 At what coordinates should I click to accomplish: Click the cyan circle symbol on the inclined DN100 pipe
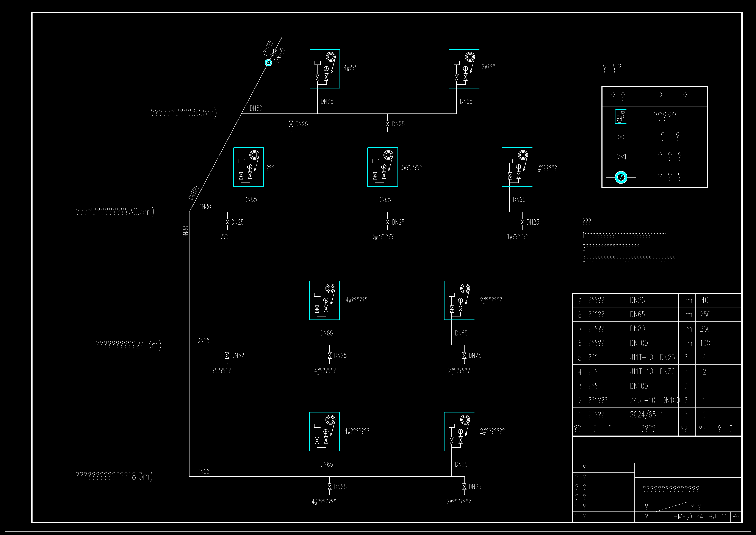269,63
